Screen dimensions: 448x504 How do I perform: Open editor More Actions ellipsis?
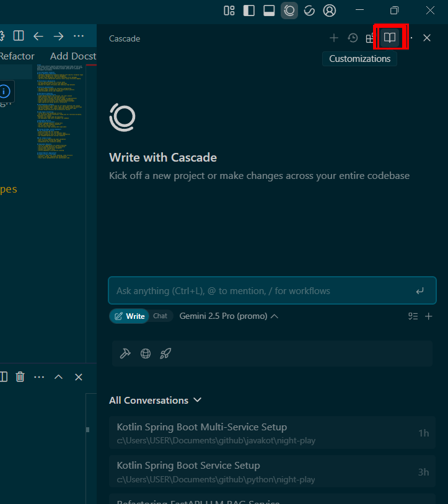point(79,36)
